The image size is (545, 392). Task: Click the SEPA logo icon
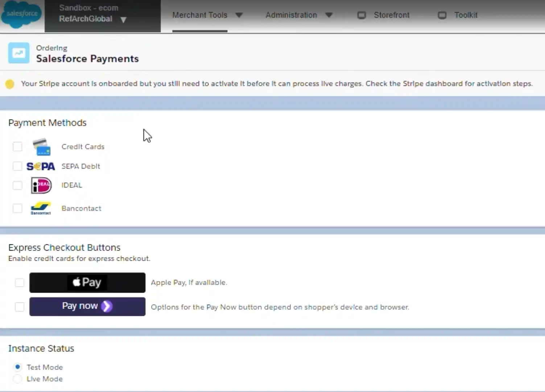pyautogui.click(x=41, y=166)
